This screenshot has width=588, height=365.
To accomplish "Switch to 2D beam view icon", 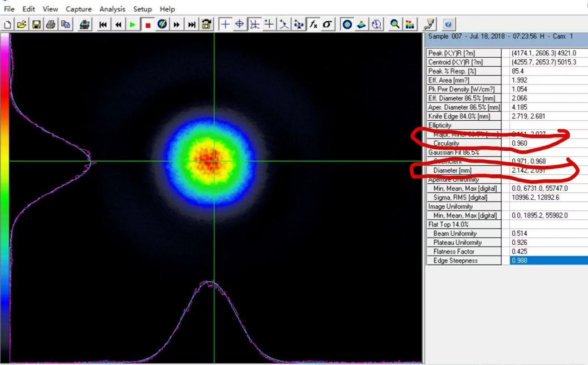I will (347, 25).
